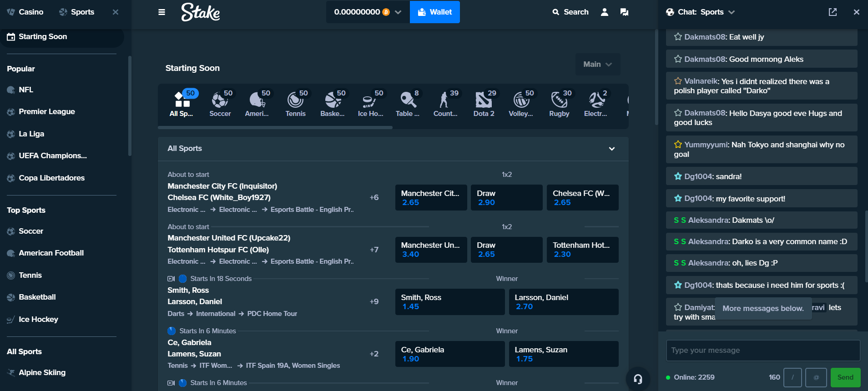Bet Manchester City at 2.65
This screenshot has width=868, height=391.
[x=431, y=197]
